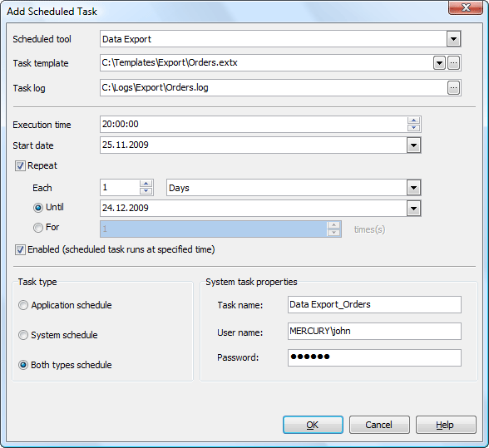Open the Start date calendar dropdown
The image size is (489, 448).
[413, 145]
